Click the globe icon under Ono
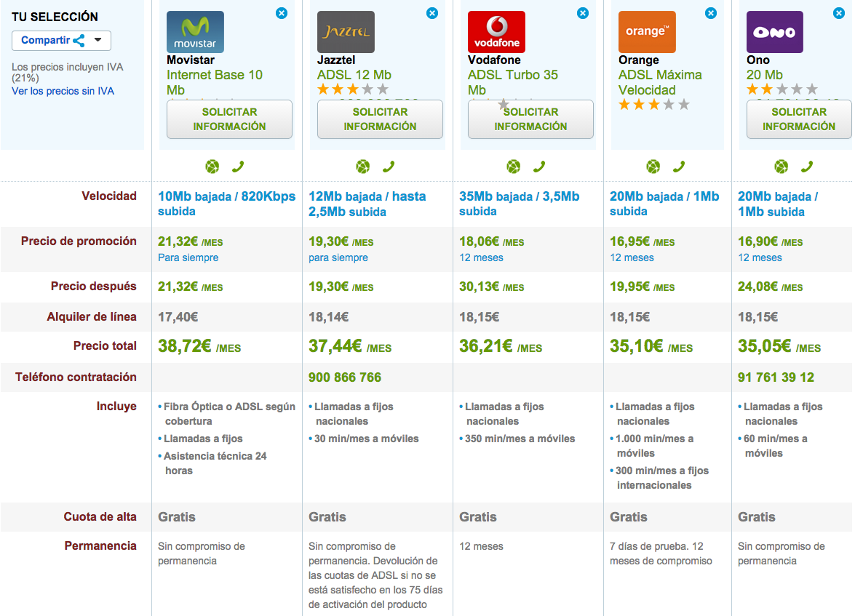The width and height of the screenshot is (855, 616). coord(782,167)
